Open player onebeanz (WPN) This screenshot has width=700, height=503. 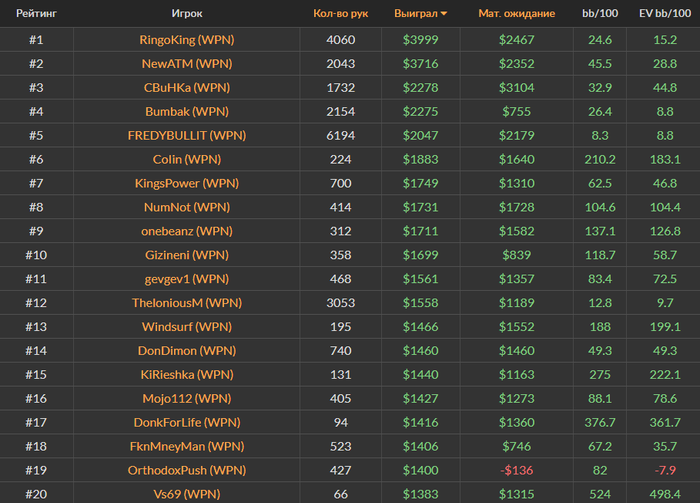click(187, 231)
